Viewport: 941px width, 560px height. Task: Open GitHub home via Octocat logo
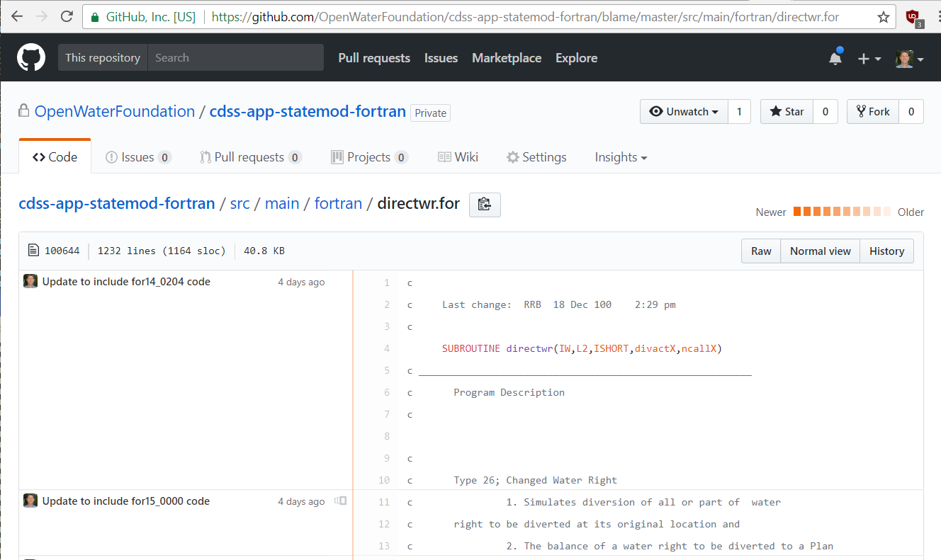pyautogui.click(x=31, y=57)
